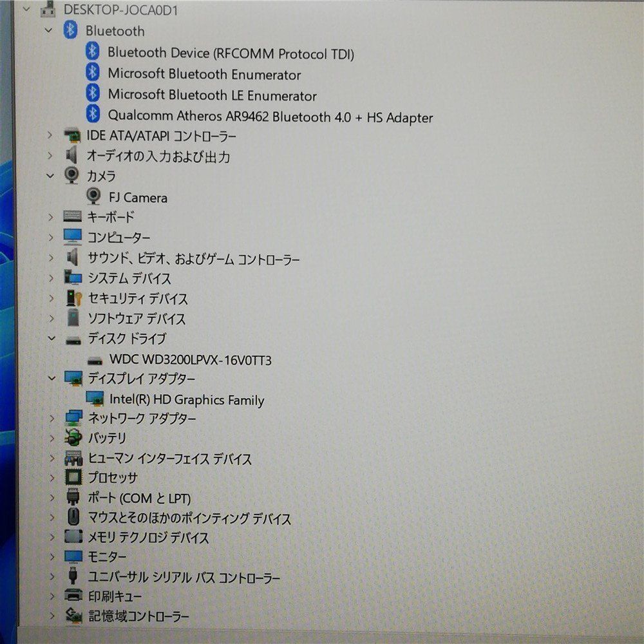The image size is (644, 644).
Task: Collapse the ディスプレイ アダプター category
Action: [52, 378]
